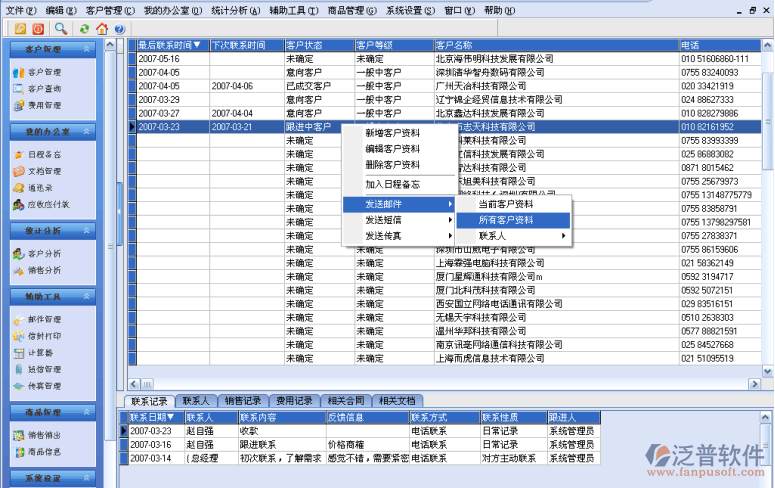Open 日程备忘 in the sidebar

38,155
